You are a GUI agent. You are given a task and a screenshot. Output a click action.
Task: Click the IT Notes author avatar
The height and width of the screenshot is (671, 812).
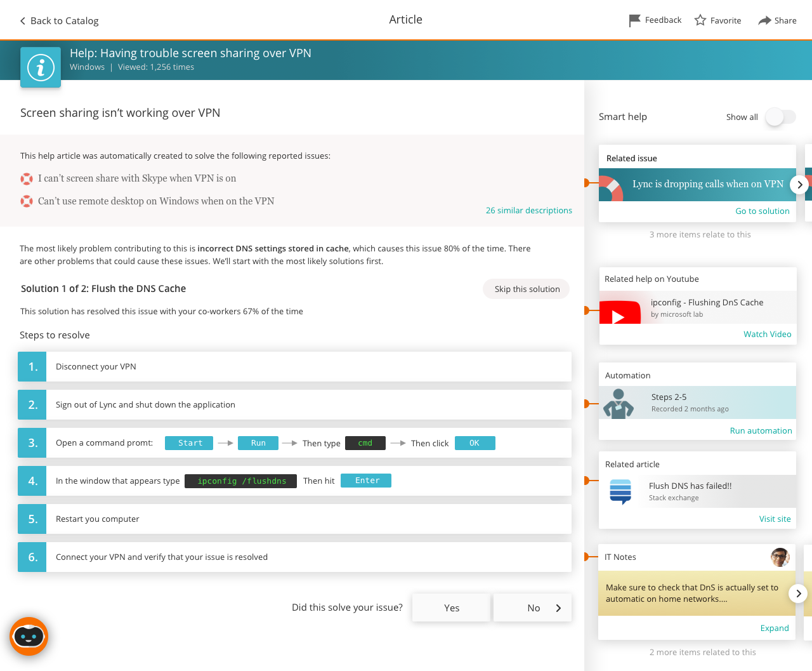click(780, 557)
